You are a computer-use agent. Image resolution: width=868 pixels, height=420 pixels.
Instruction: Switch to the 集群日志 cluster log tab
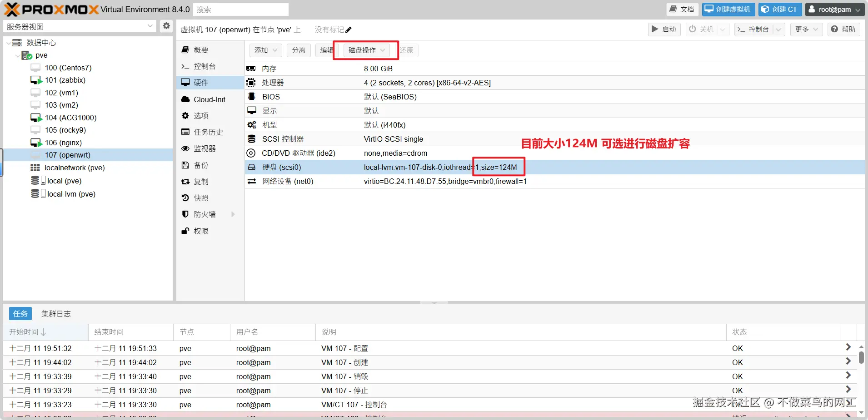[x=56, y=314]
